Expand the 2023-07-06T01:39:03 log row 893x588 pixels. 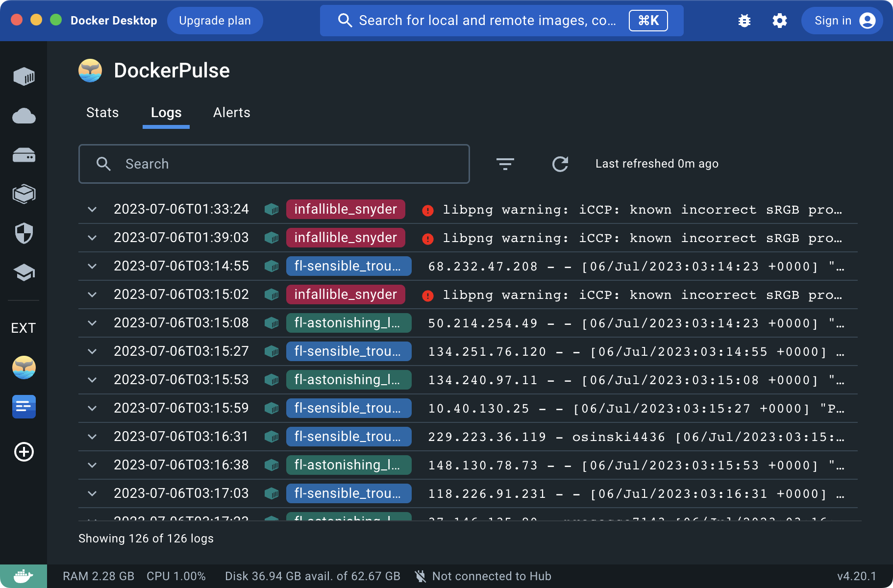click(x=92, y=238)
